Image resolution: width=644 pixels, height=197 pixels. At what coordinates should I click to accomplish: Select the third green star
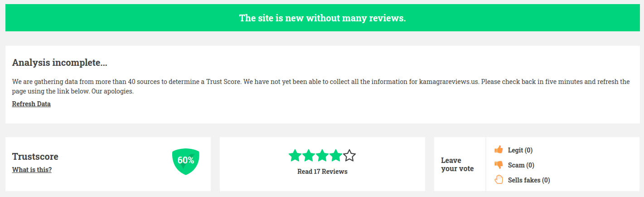pyautogui.click(x=322, y=156)
